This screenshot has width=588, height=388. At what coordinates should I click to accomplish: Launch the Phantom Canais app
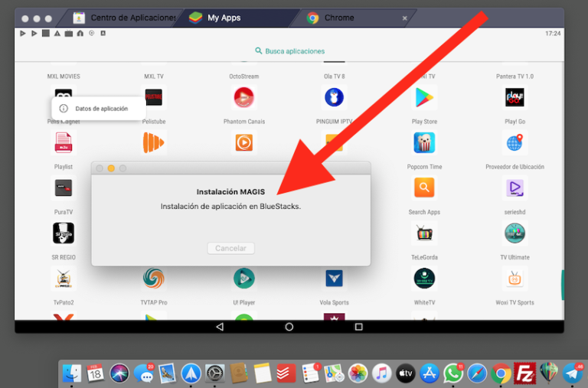click(243, 97)
